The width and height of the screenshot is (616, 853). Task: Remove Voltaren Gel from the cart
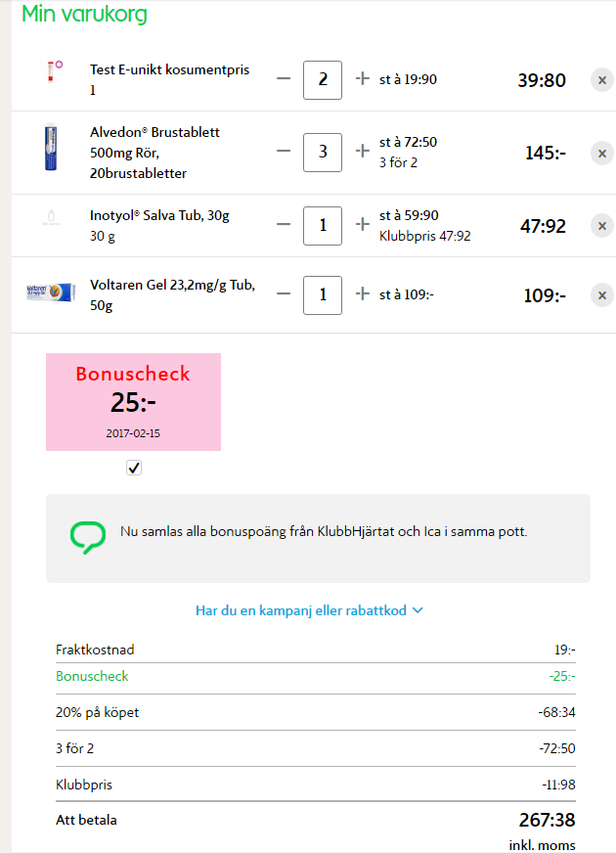click(x=602, y=295)
